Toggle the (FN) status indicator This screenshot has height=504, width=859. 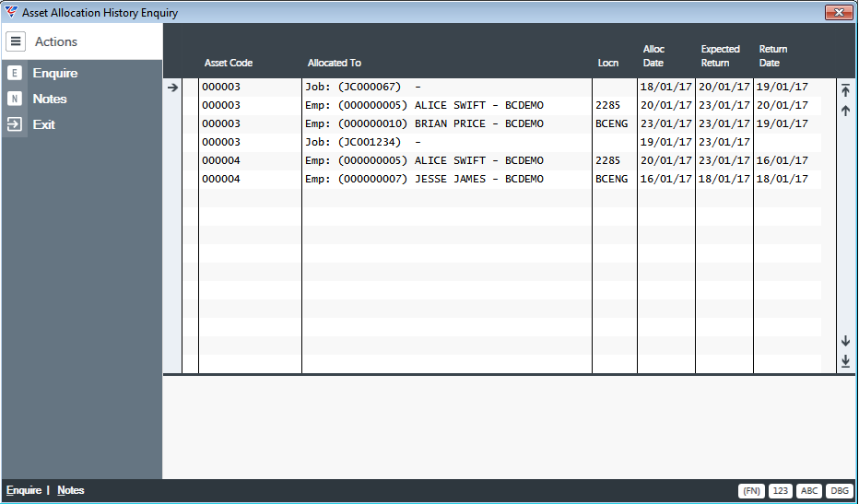tap(751, 491)
